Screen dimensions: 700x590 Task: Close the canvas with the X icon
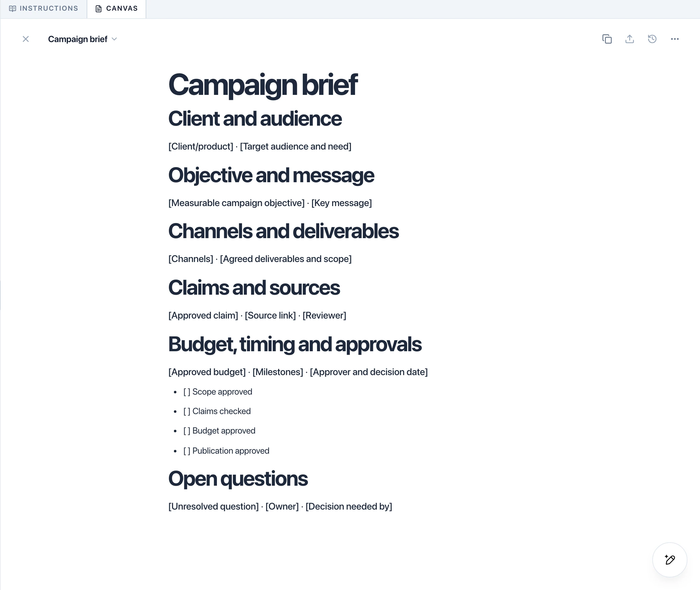[26, 39]
